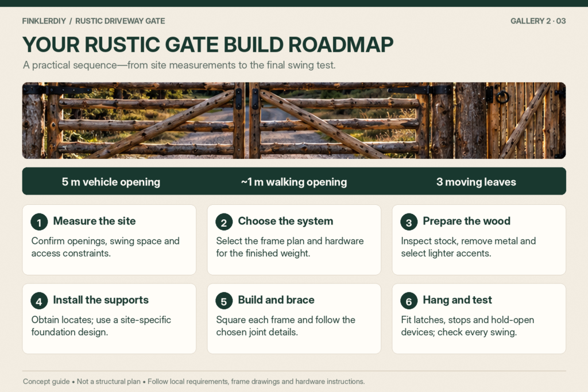Click the step 3 number badge
Viewport: 588px width, 392px height.
pyautogui.click(x=409, y=222)
